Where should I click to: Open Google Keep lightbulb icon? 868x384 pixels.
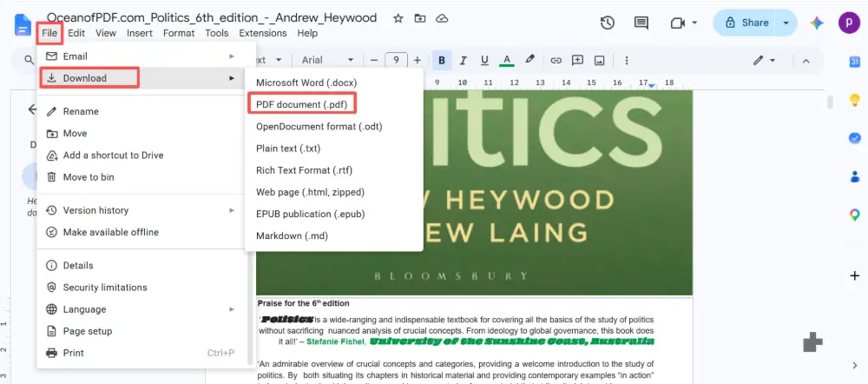tap(855, 100)
